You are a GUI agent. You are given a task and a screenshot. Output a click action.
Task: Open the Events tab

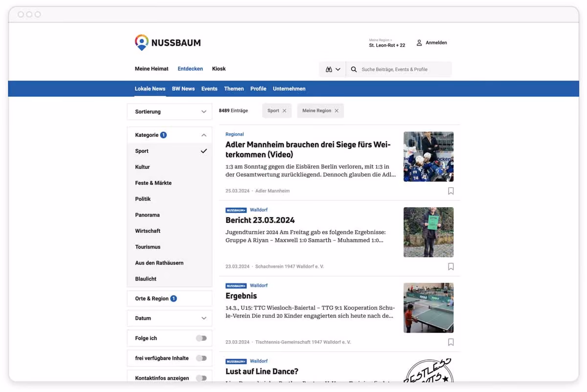209,88
